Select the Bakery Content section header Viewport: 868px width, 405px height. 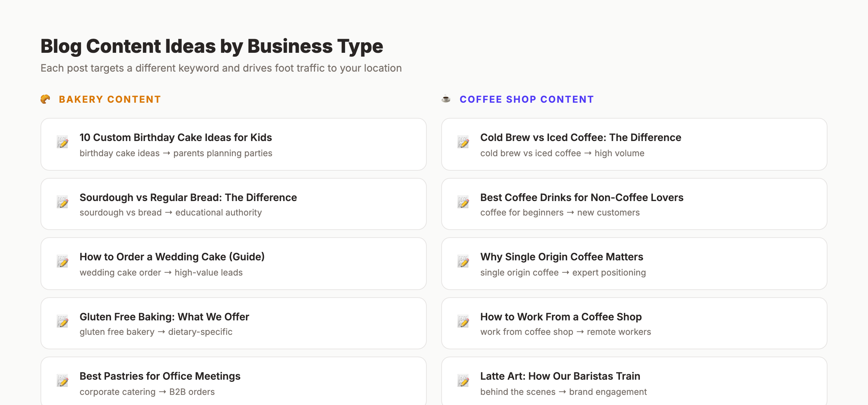110,99
